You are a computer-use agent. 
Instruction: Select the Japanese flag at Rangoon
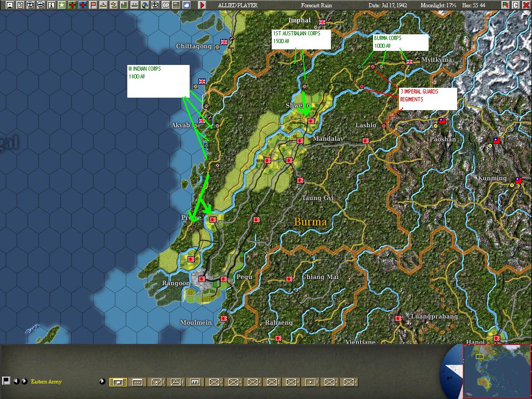(x=202, y=279)
